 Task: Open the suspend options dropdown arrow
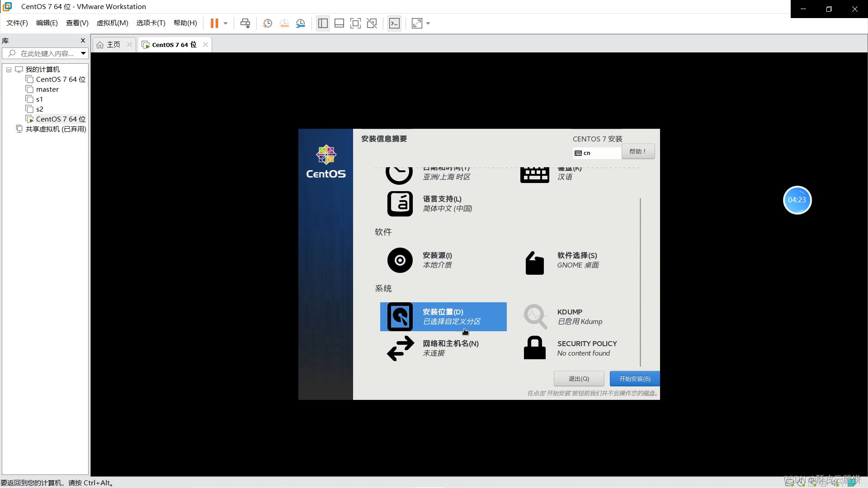pos(226,23)
